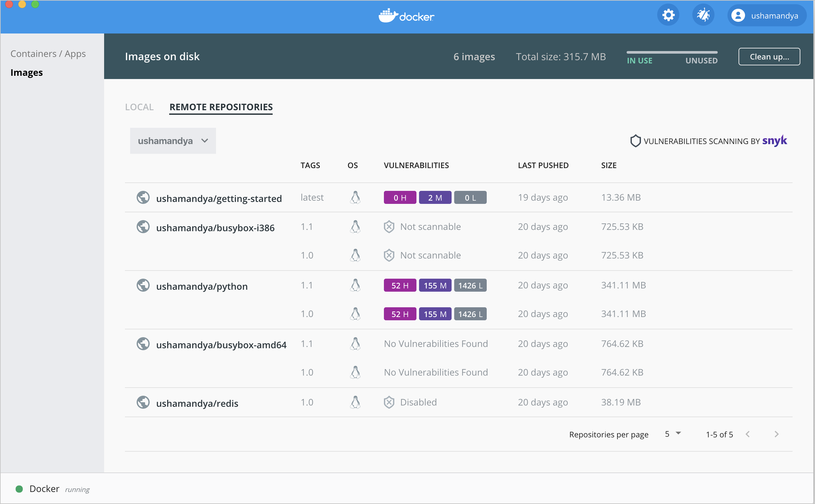The height and width of the screenshot is (504, 815).
Task: Click the Troubleshoot bug icon in header
Action: click(703, 15)
